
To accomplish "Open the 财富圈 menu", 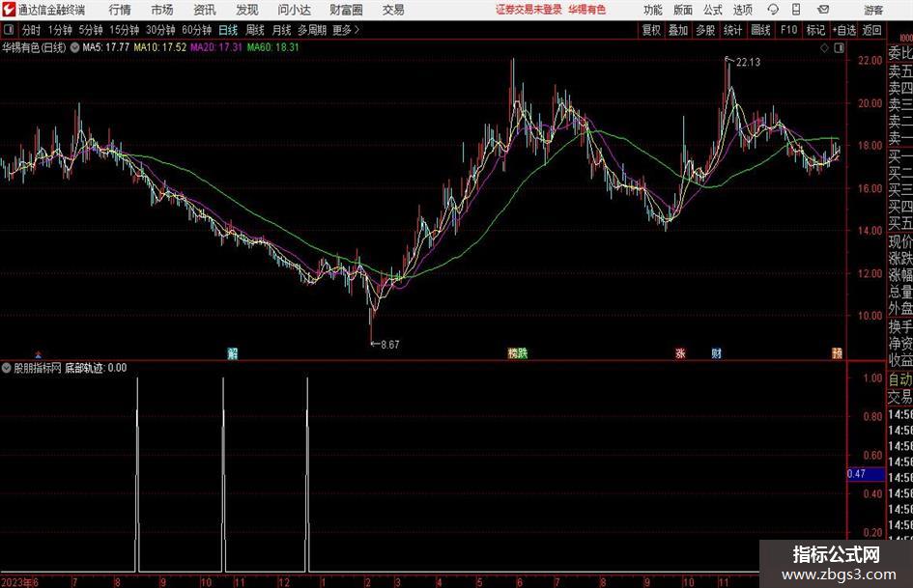I will [x=346, y=10].
